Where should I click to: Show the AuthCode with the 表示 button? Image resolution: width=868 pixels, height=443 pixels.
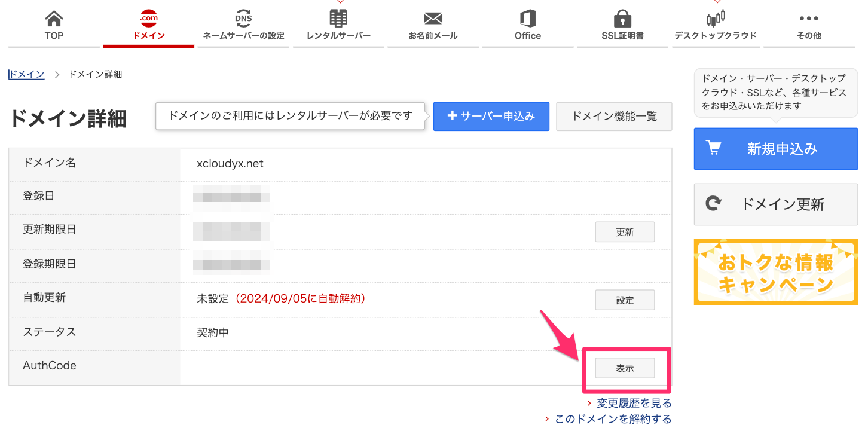(625, 368)
